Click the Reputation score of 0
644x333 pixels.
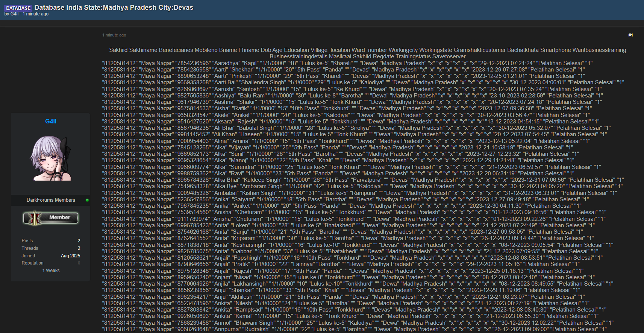click(79, 263)
